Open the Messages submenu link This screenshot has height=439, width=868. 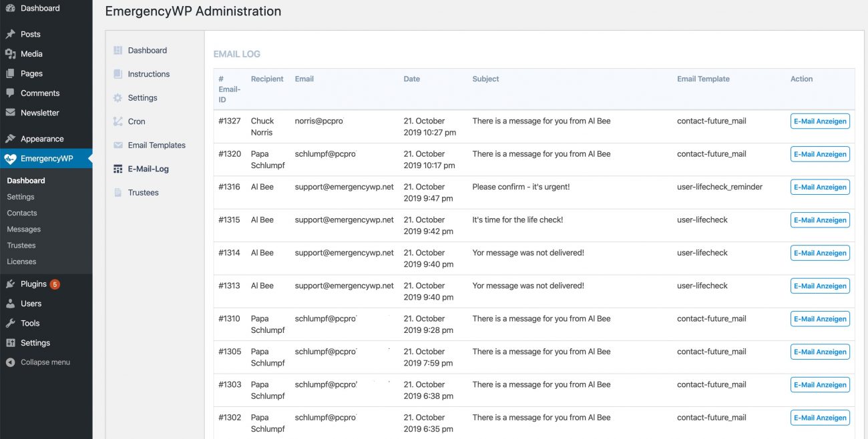[x=24, y=230]
